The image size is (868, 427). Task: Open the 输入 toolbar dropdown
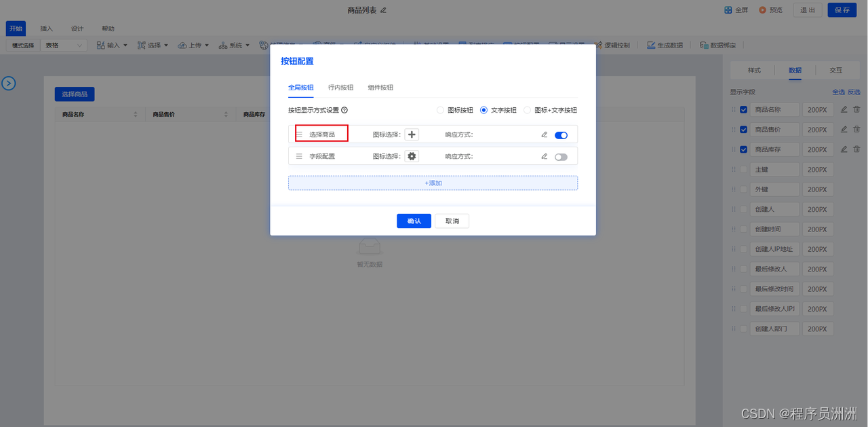(112, 45)
